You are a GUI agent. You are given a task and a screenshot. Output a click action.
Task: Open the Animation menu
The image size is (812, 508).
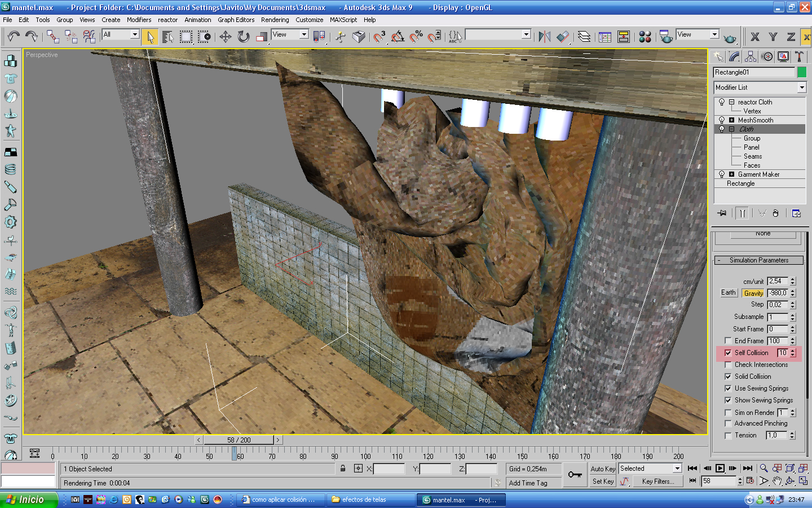[x=198, y=20]
